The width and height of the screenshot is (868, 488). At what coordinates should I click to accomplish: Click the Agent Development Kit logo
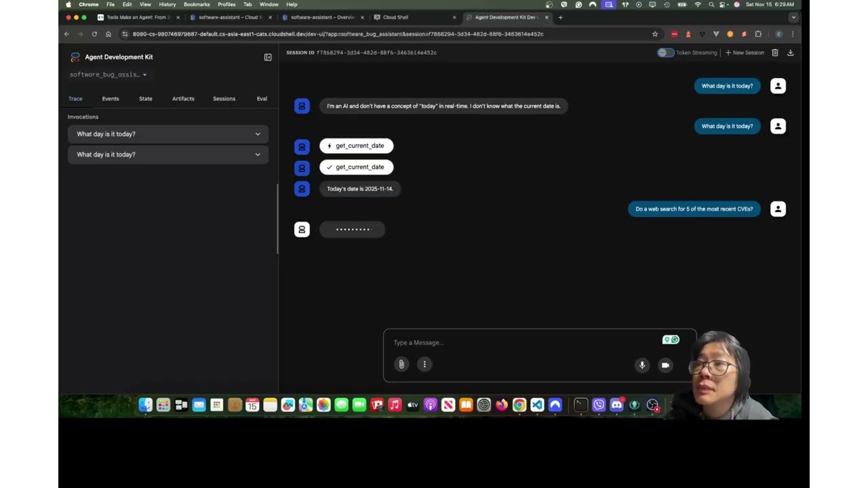[x=75, y=58]
